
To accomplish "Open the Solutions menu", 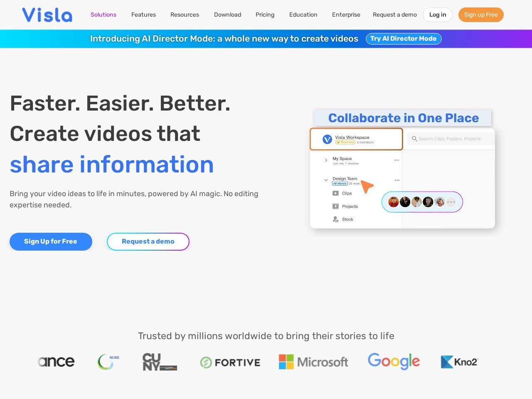I will [103, 15].
